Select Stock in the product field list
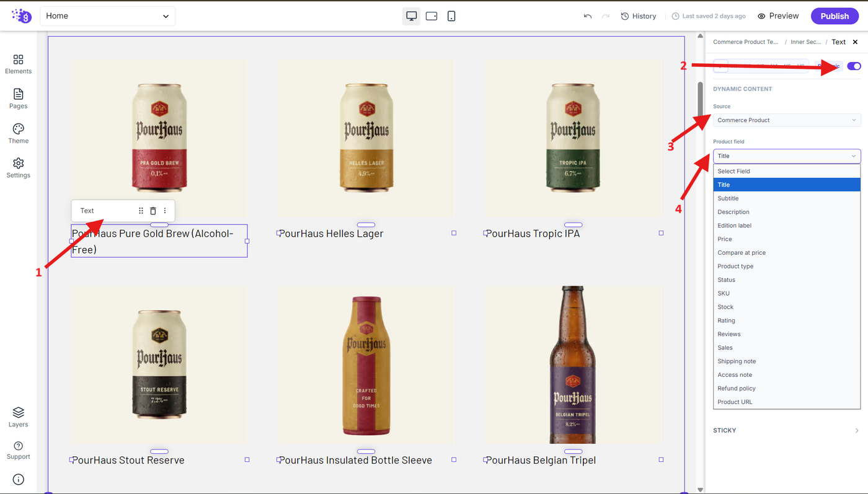The height and width of the screenshot is (494, 868). [787, 307]
